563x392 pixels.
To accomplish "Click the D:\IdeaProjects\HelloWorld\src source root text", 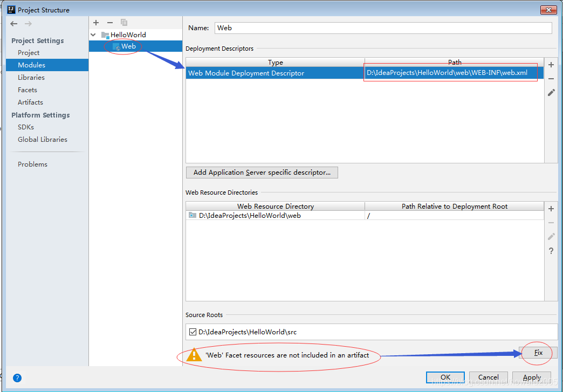I will (248, 332).
